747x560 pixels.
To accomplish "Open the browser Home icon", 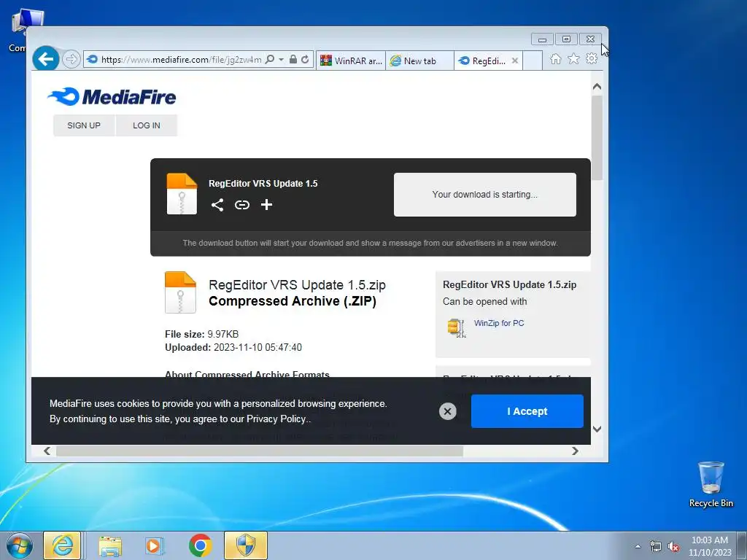I will (555, 59).
